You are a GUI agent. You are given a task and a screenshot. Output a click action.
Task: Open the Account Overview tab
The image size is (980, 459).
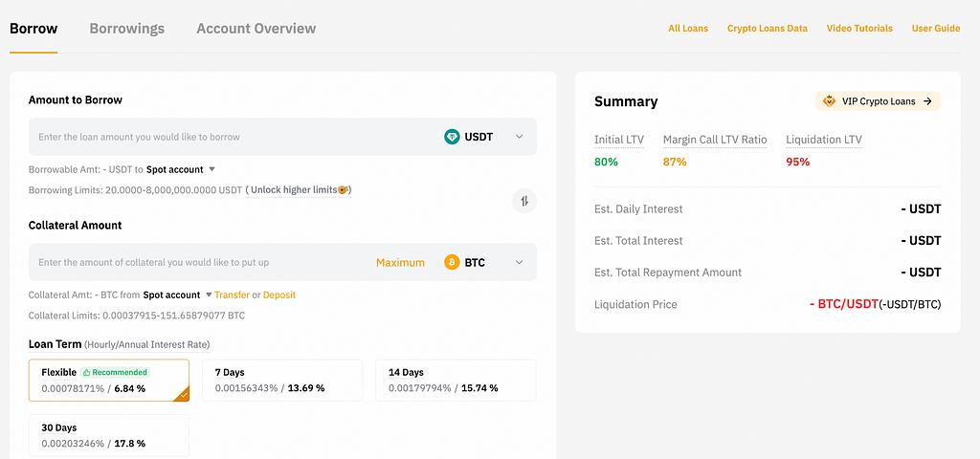(x=256, y=29)
